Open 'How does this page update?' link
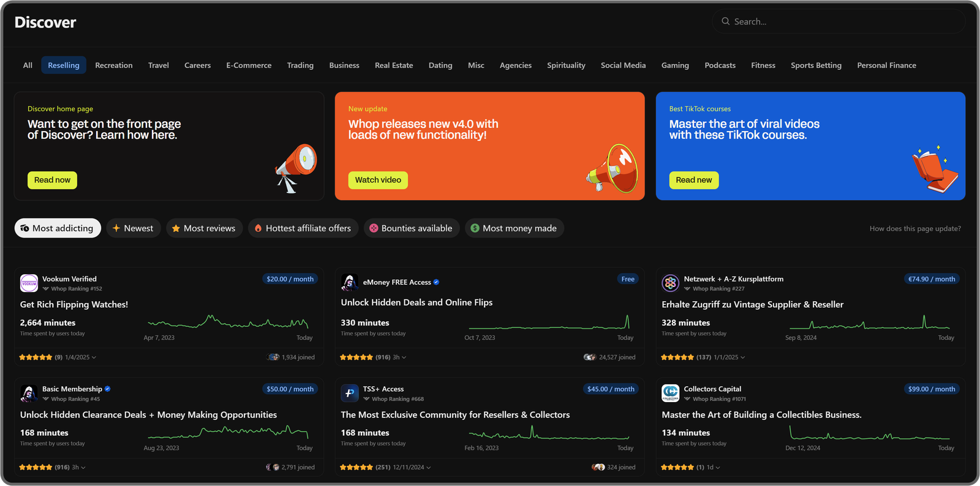This screenshot has width=980, height=486. point(915,228)
